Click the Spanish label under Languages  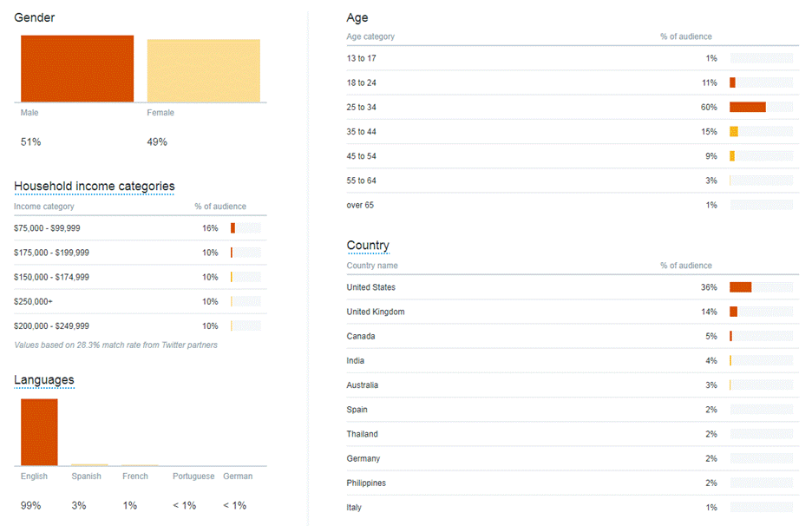pos(86,477)
